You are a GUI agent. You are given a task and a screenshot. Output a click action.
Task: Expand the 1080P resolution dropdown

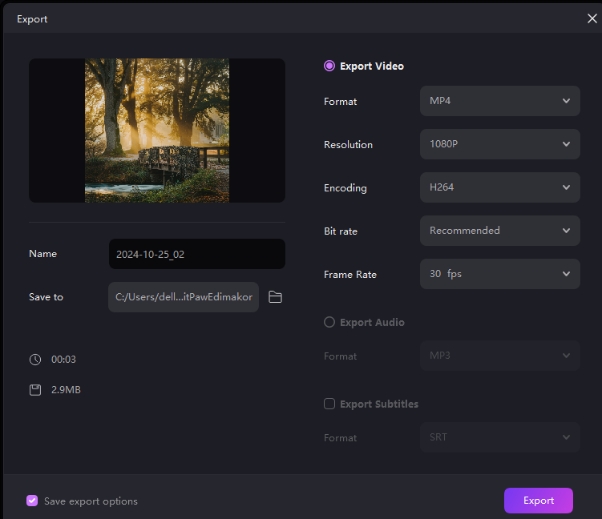(x=499, y=144)
